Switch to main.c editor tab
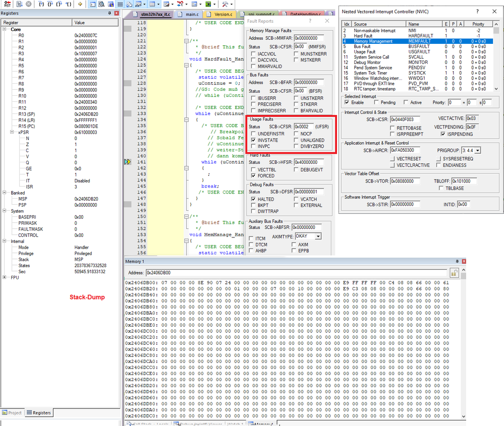 click(189, 14)
